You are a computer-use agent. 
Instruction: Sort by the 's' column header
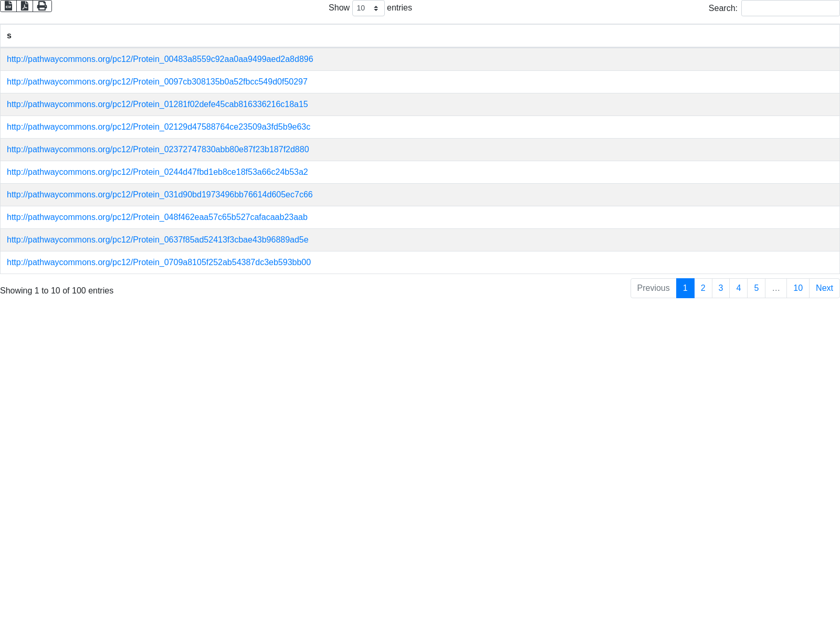9,36
